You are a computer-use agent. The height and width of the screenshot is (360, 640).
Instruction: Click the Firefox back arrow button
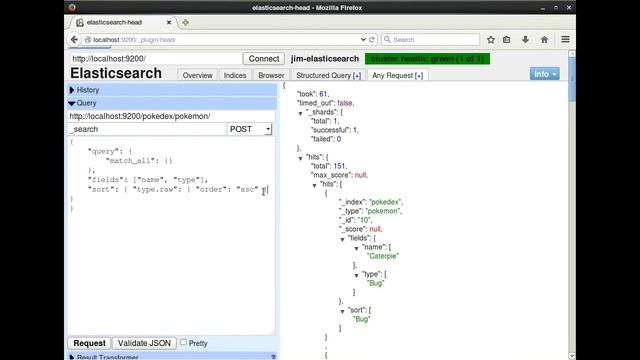click(x=74, y=40)
